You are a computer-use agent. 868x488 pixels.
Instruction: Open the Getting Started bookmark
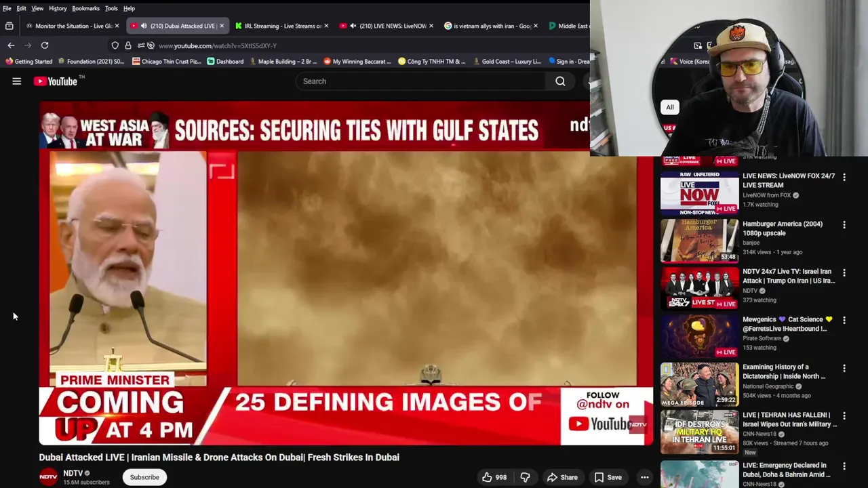[x=28, y=61]
